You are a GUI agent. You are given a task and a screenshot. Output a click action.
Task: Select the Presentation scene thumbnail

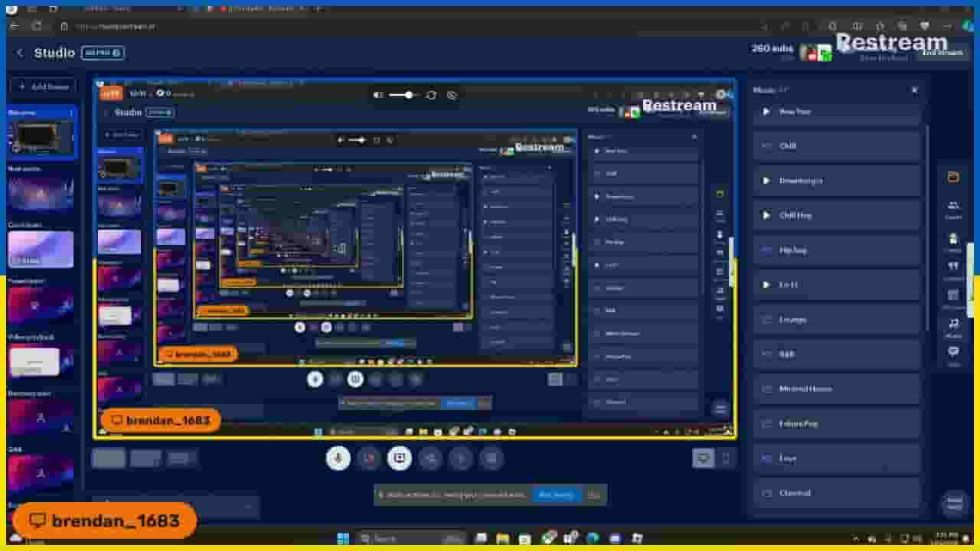(x=41, y=305)
